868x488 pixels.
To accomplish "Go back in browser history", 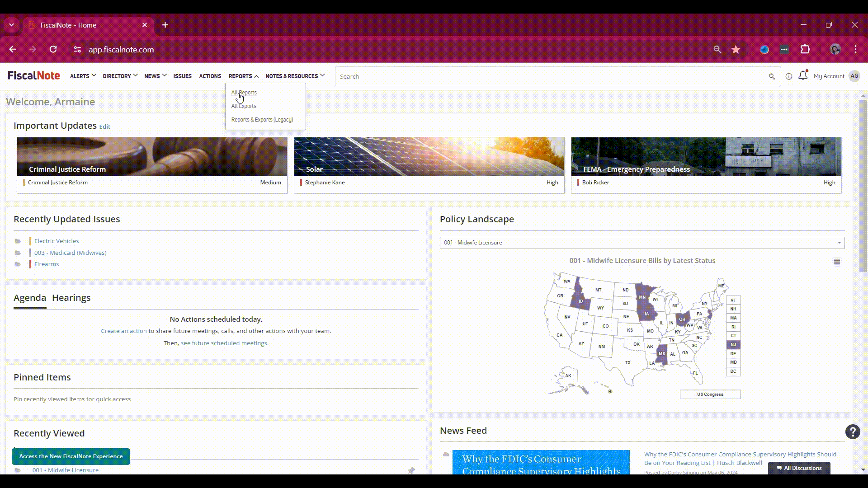I will pyautogui.click(x=13, y=50).
